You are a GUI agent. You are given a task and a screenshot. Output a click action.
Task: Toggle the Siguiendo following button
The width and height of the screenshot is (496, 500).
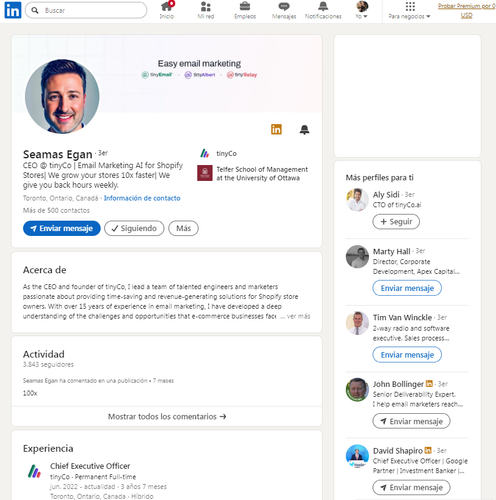(x=134, y=228)
